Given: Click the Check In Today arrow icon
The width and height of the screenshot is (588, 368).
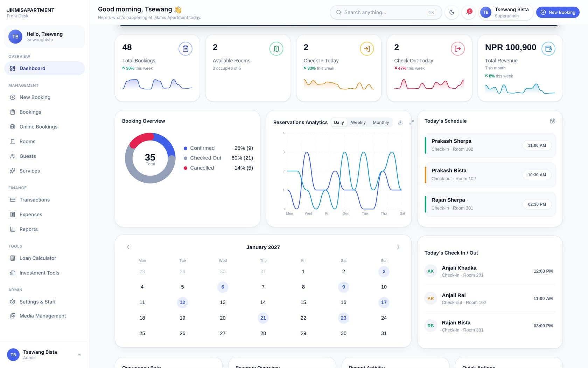Looking at the screenshot, I should click(x=367, y=49).
